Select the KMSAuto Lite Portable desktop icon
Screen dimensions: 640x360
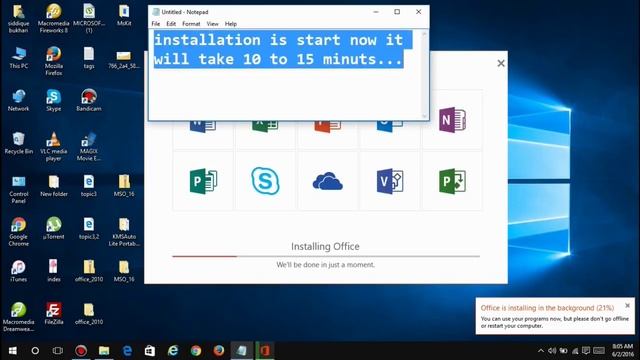point(124,232)
